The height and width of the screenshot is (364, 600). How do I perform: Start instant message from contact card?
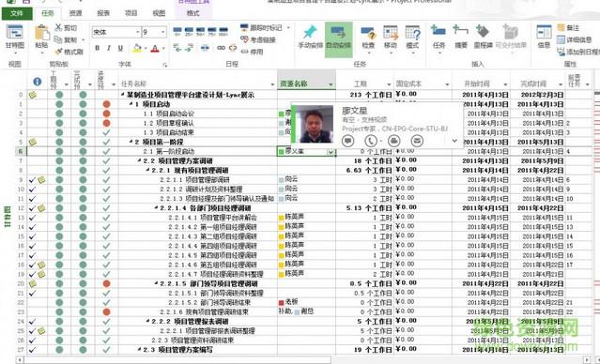[347, 141]
